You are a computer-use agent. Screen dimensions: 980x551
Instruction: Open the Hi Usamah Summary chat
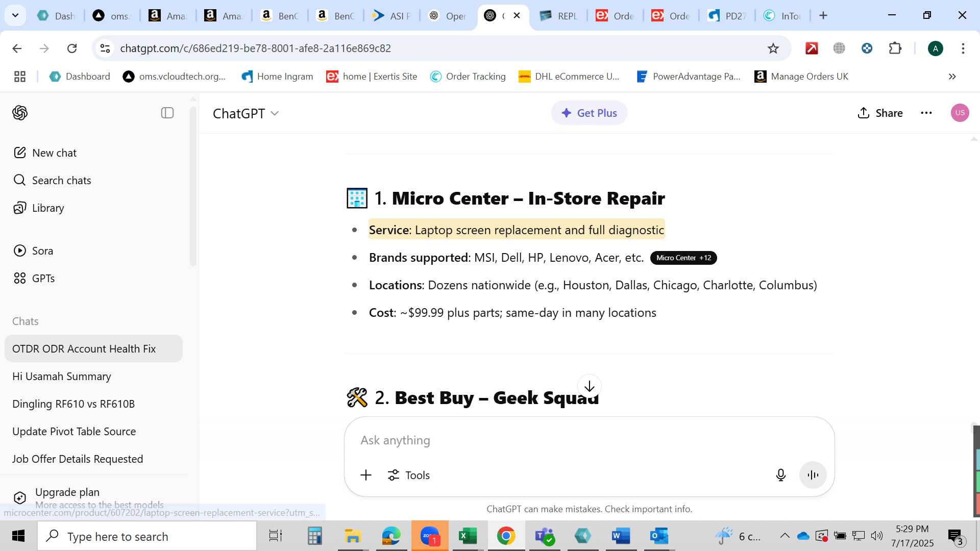pos(93,376)
